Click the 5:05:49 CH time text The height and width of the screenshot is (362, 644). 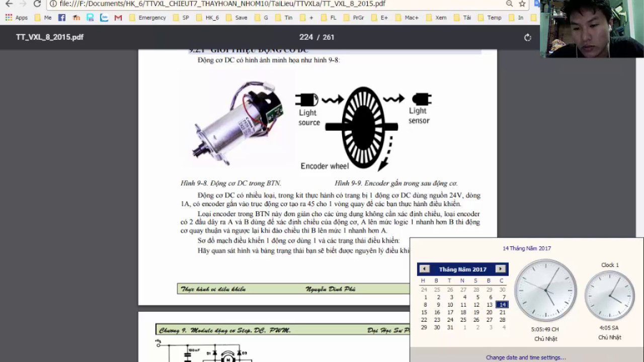click(x=545, y=329)
